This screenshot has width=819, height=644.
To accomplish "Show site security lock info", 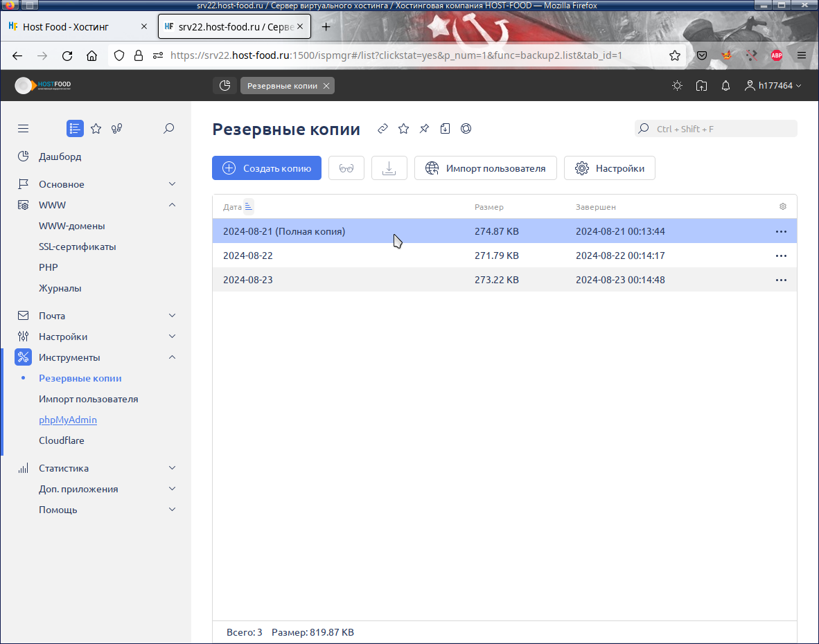I will [139, 56].
